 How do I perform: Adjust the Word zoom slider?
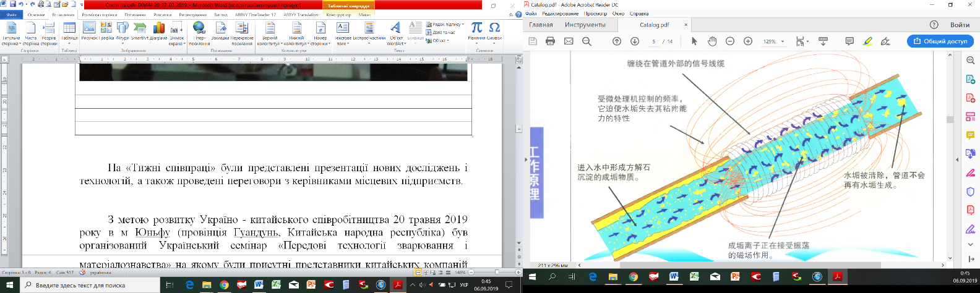(x=496, y=272)
